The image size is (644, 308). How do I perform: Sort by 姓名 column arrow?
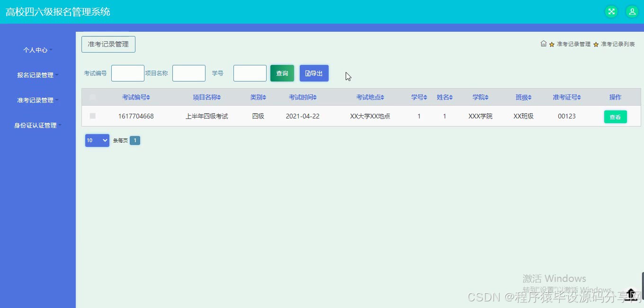451,97
